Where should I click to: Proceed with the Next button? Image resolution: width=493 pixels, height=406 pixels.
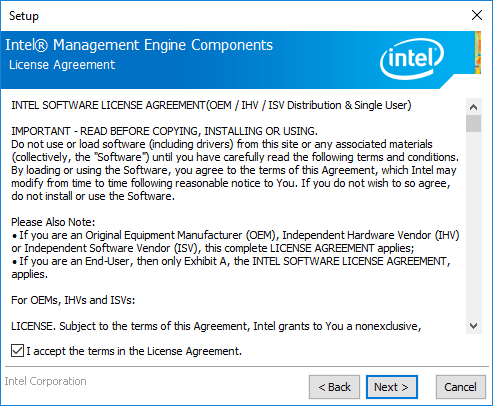click(x=392, y=387)
